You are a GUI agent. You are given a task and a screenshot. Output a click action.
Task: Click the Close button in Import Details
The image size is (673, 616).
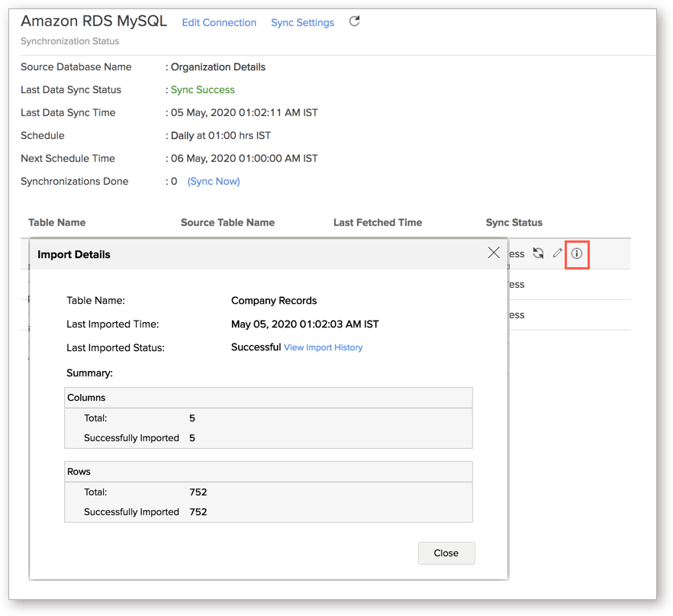click(446, 553)
